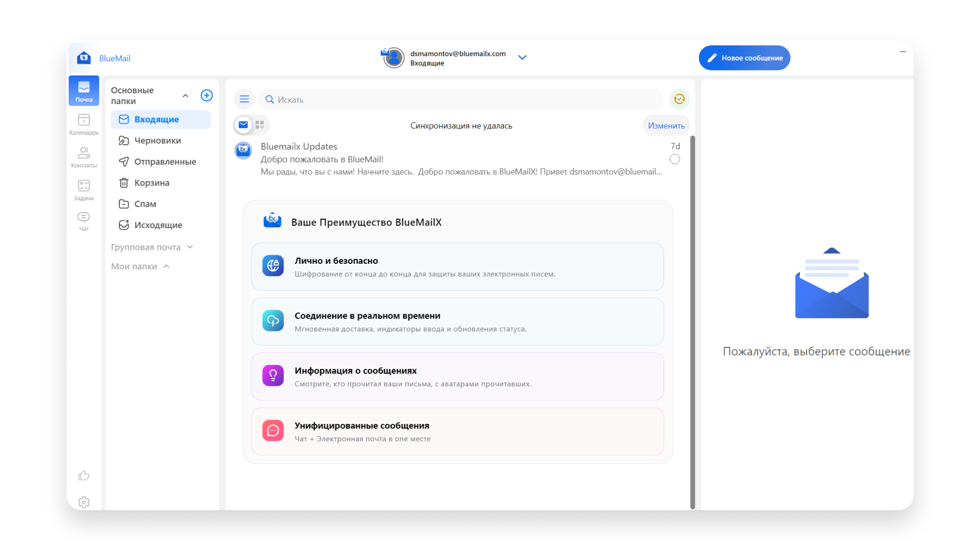
Task: Click the Bluemailx Updates sender avatar
Action: click(243, 151)
